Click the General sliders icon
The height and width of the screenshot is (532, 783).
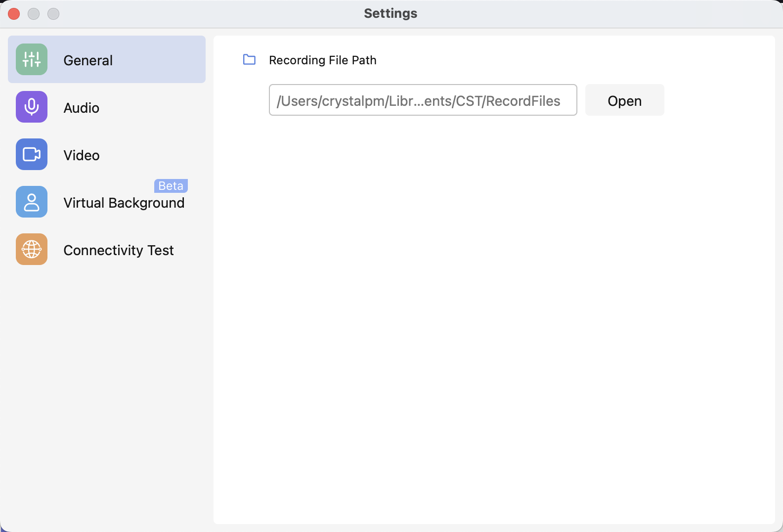coord(32,59)
